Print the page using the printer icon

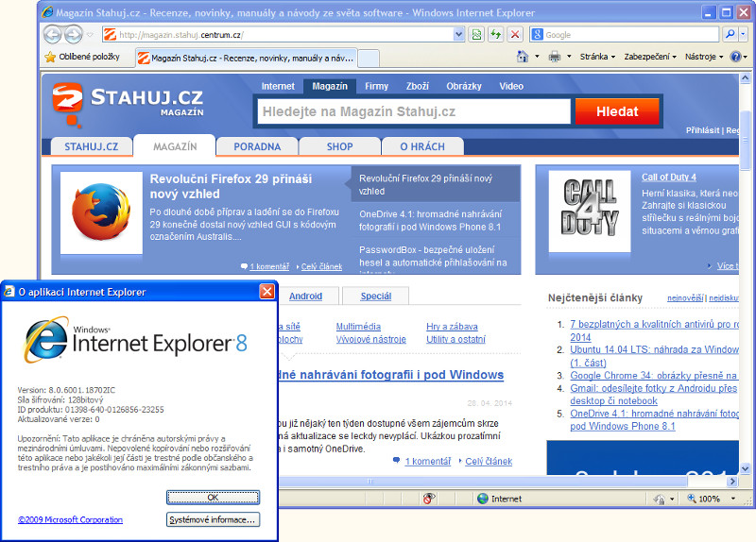(555, 57)
